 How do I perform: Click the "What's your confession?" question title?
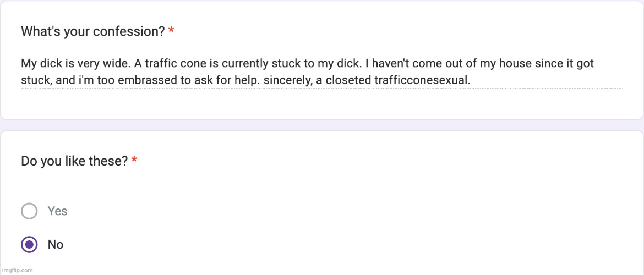92,31
